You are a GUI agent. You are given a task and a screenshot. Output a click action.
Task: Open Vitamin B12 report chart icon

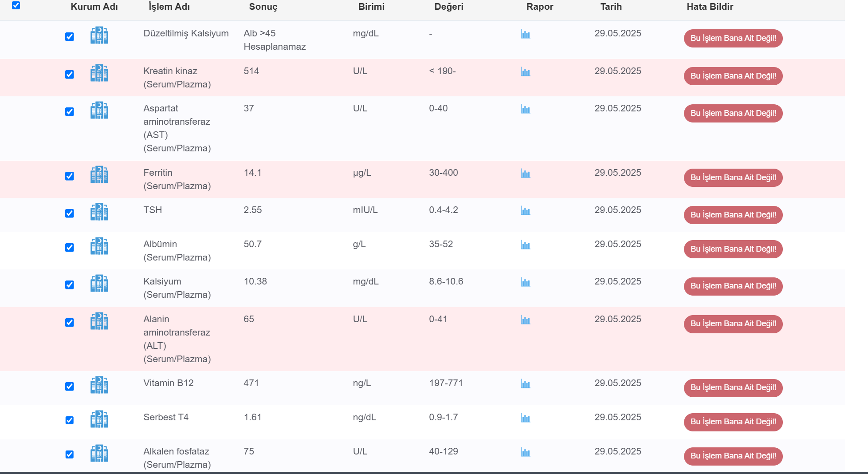point(526,384)
